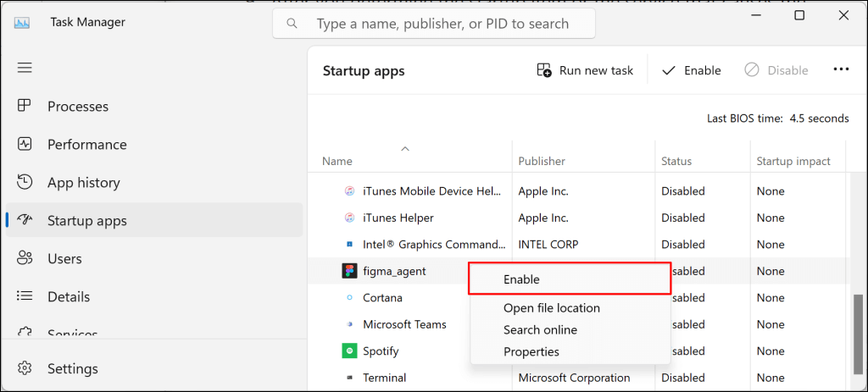Click the Spotify startup app icon
868x392 pixels.
click(x=349, y=351)
